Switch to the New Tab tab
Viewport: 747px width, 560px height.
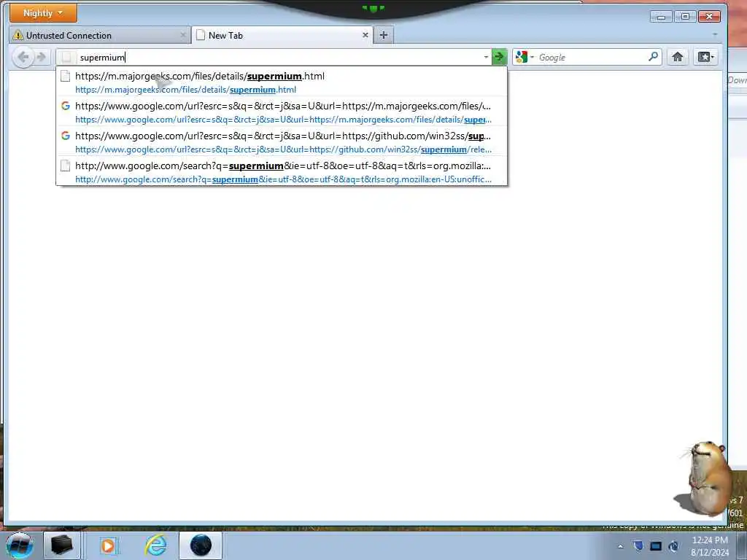[x=282, y=35]
